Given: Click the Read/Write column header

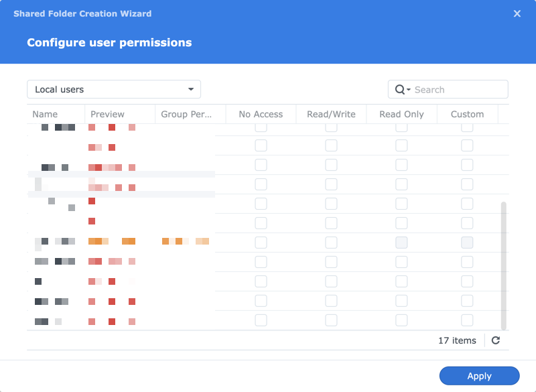Looking at the screenshot, I should click(x=331, y=114).
